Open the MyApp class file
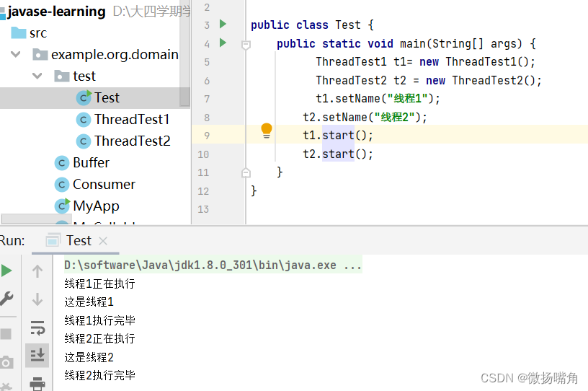This screenshot has width=588, height=391. [x=96, y=206]
